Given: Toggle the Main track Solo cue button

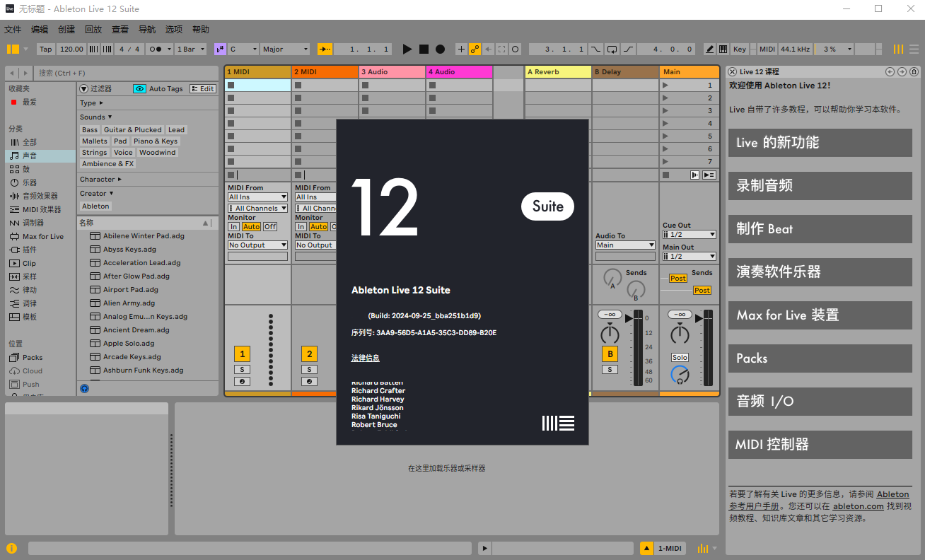Looking at the screenshot, I should [x=680, y=358].
